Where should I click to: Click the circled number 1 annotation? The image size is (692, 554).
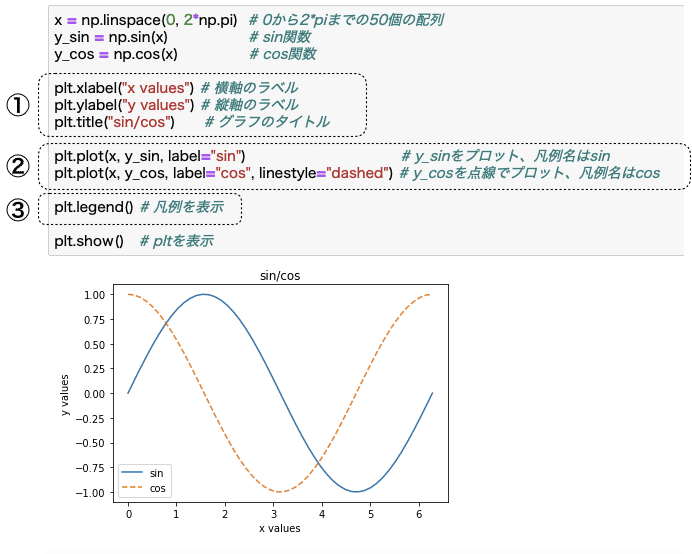(19, 105)
